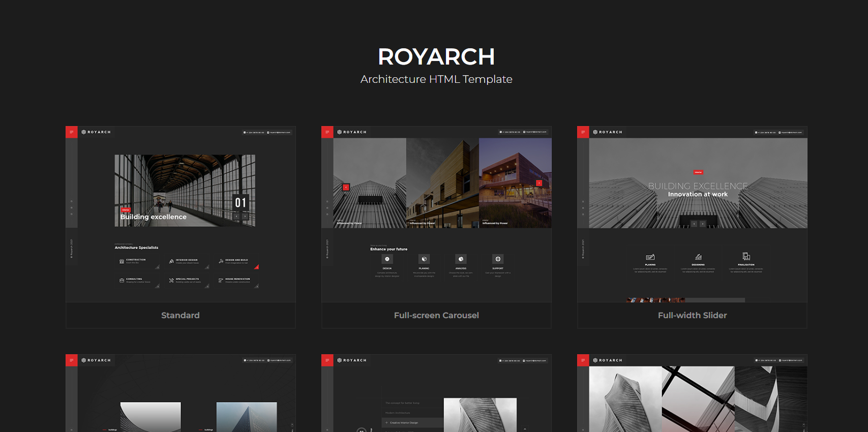This screenshot has width=868, height=432.
Task: Click the Consulting service icon in Standard preview
Action: 122,280
